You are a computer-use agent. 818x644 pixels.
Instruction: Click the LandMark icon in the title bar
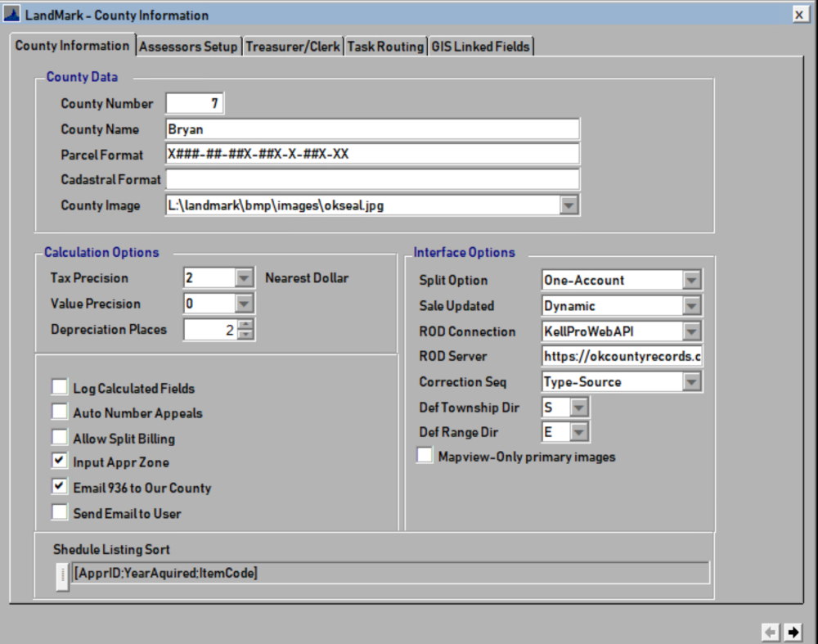point(11,14)
